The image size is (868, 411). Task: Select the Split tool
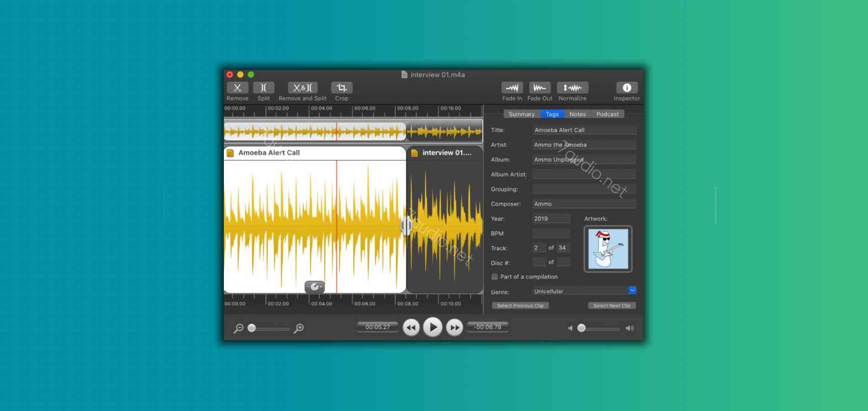pyautogui.click(x=264, y=88)
